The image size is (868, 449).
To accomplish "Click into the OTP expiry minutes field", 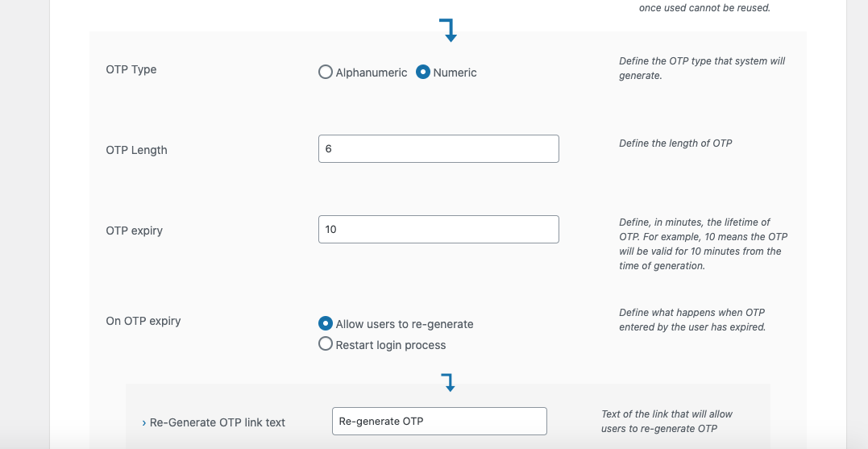I will pos(438,229).
